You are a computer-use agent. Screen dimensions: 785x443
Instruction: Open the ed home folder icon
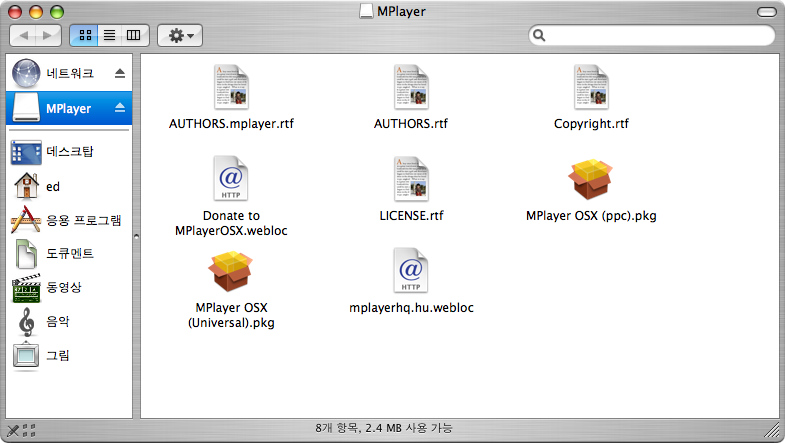pos(27,186)
